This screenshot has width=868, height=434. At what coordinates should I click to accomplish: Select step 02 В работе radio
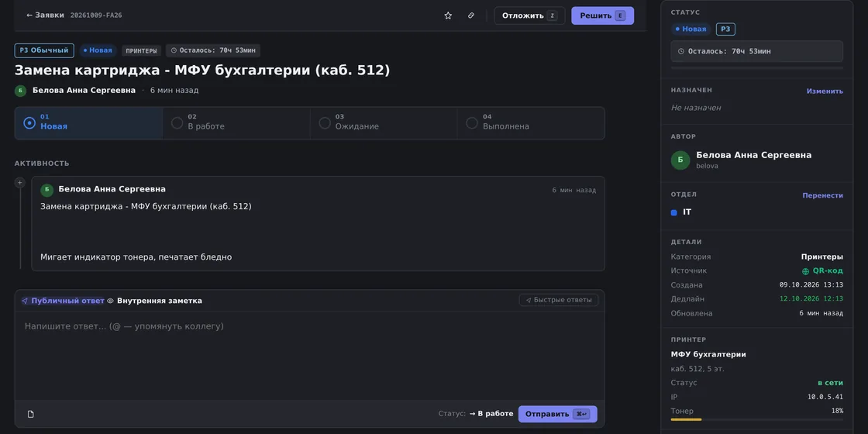click(x=177, y=123)
